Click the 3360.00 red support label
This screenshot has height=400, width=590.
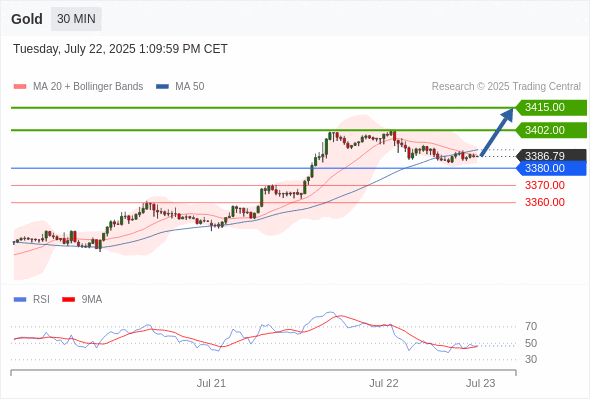pyautogui.click(x=545, y=202)
